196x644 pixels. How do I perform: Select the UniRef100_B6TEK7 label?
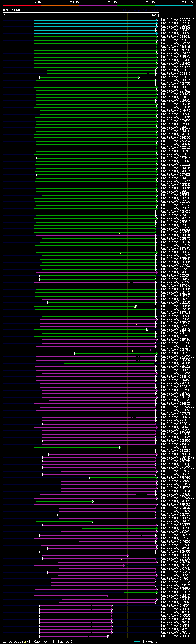176,70
